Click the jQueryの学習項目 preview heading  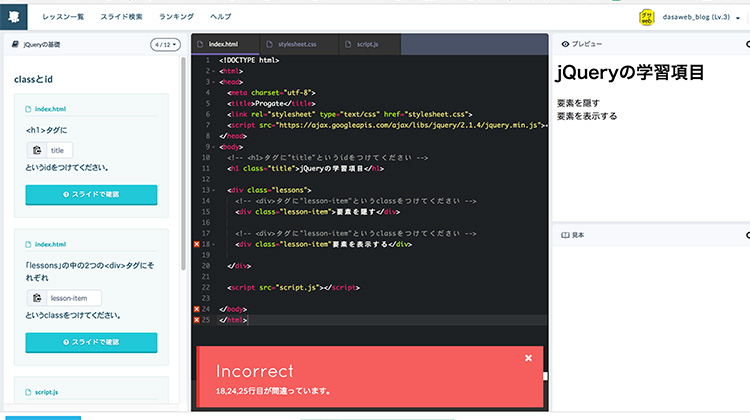[629, 73]
